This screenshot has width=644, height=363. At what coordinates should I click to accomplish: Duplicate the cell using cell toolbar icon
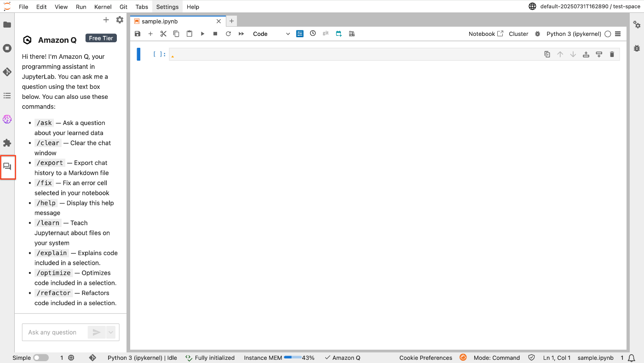547,54
